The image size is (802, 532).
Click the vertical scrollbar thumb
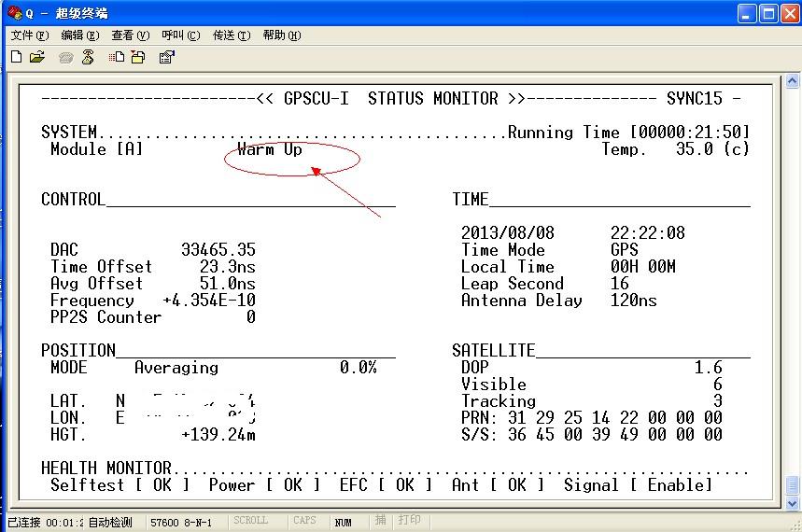[x=793, y=484]
